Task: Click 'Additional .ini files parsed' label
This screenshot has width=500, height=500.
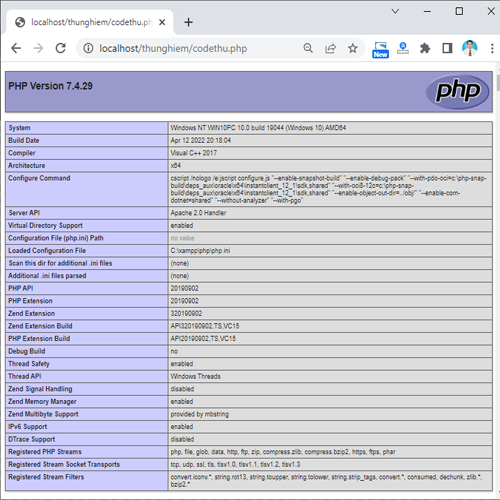Action: click(47, 276)
